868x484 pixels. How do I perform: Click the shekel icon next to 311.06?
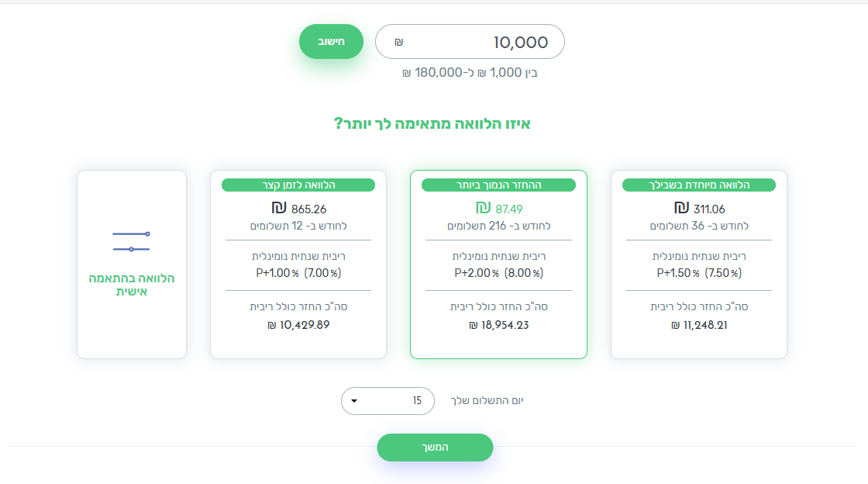coord(681,208)
